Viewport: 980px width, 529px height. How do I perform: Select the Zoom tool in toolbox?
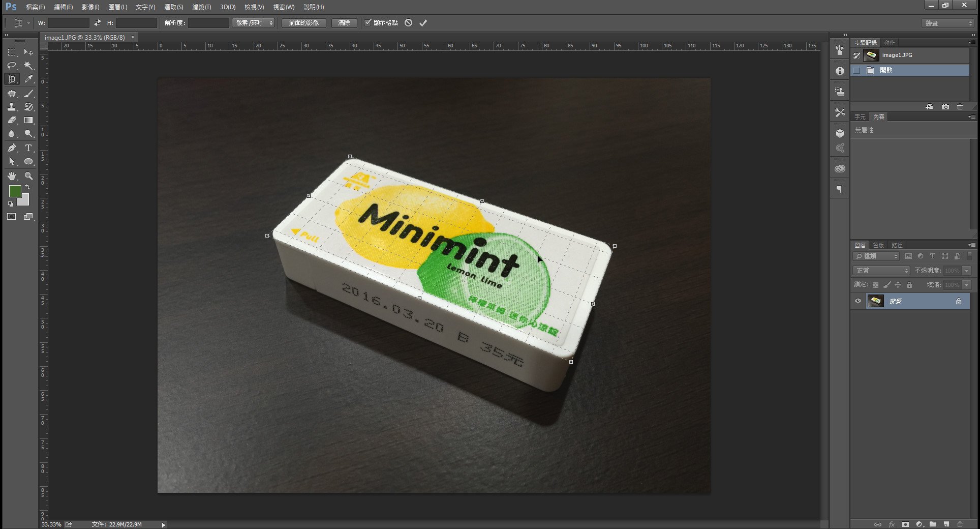[28, 176]
